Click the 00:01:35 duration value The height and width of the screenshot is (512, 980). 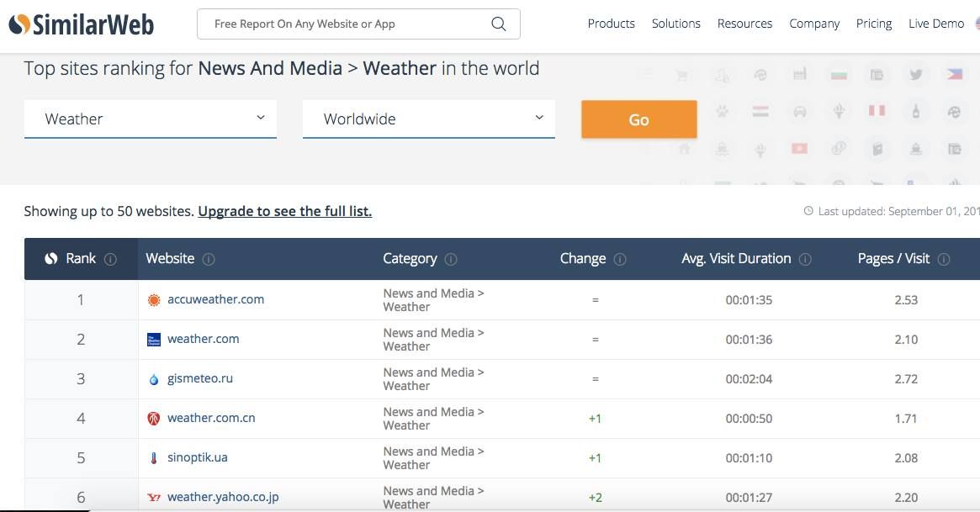(749, 299)
